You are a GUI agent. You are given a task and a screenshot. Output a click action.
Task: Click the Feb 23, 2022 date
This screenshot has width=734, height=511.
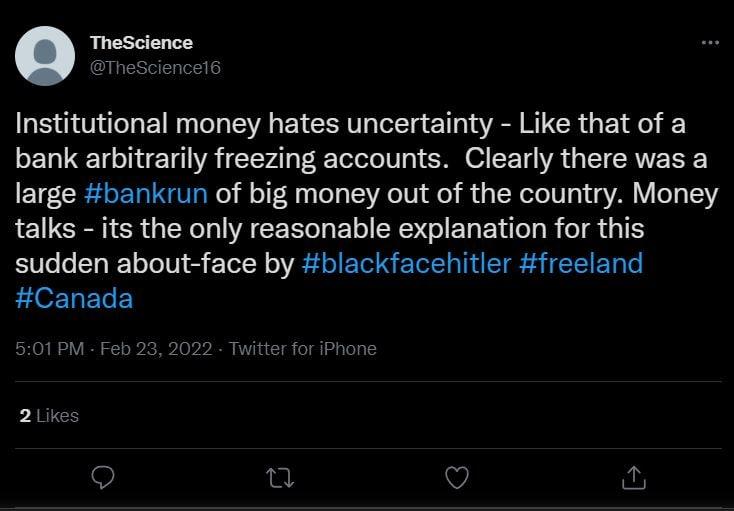click(x=155, y=349)
